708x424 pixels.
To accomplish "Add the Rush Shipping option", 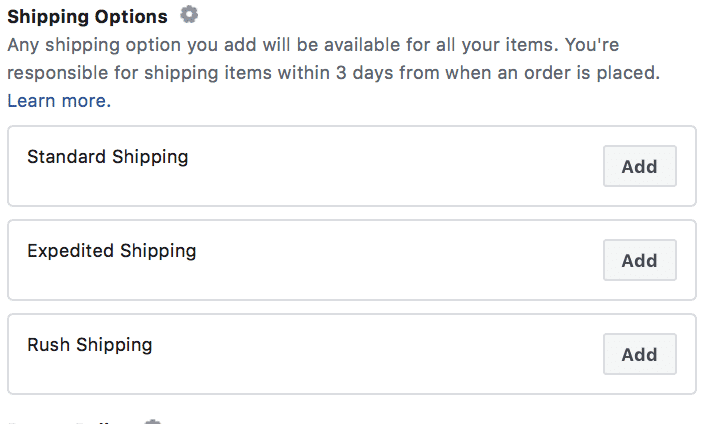I will coord(639,354).
